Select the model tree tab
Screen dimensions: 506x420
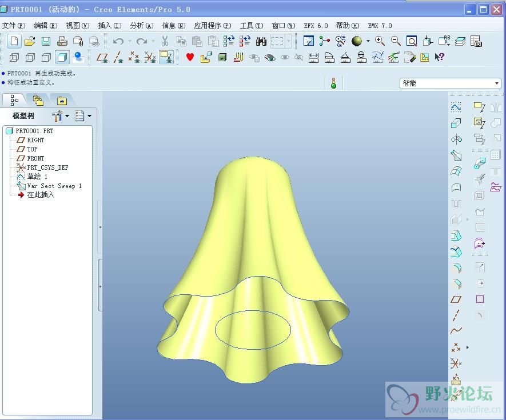click(x=14, y=100)
